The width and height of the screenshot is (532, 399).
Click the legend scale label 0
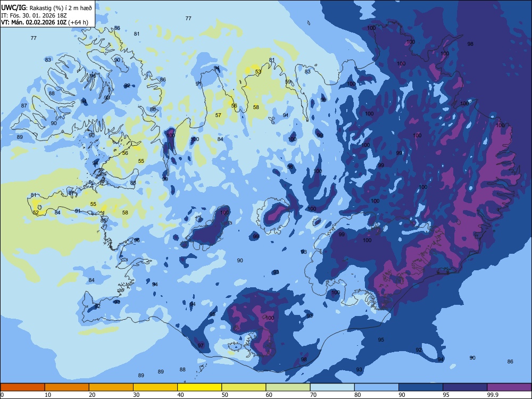pyautogui.click(x=2, y=395)
